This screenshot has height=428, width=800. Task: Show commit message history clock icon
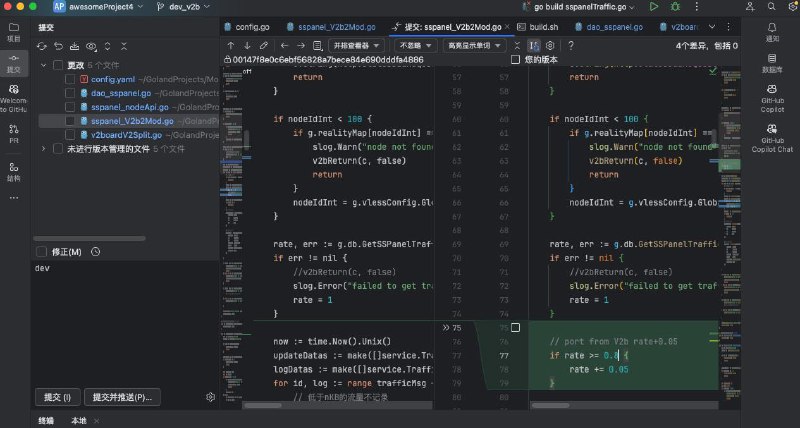95,251
